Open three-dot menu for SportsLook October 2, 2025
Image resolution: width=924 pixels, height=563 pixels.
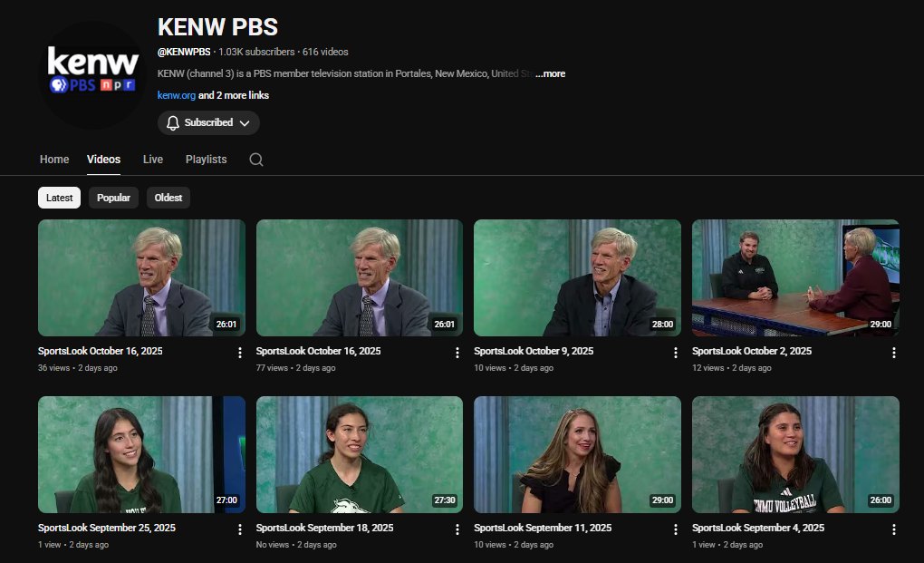[x=893, y=353]
